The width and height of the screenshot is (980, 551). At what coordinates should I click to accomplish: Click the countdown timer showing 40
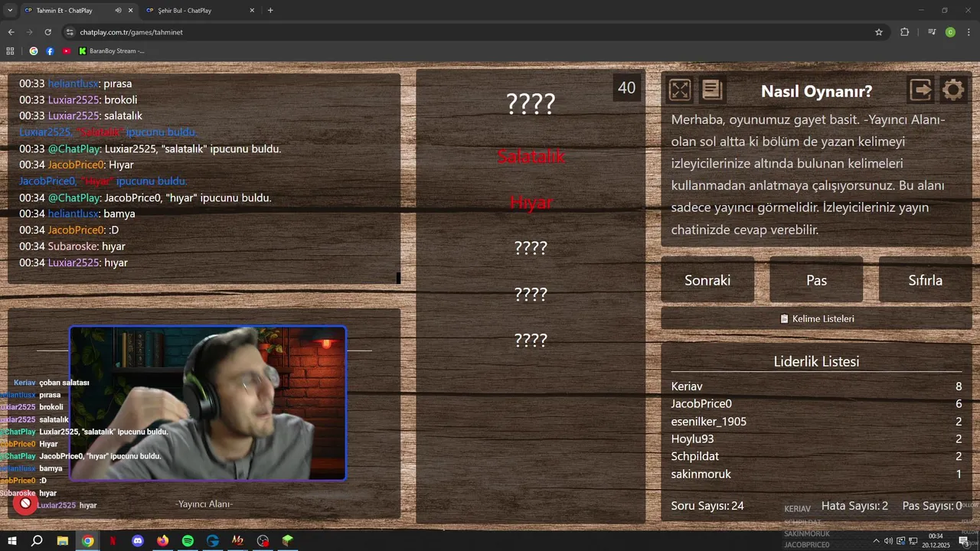point(626,88)
